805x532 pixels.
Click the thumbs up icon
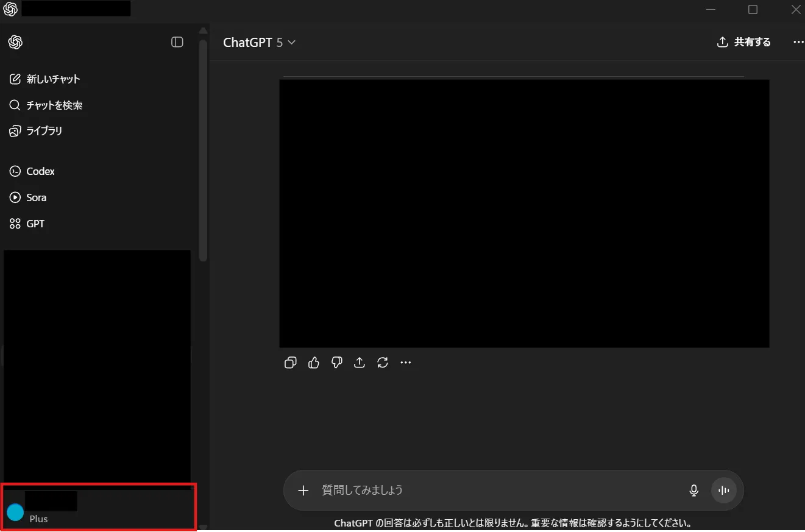314,363
